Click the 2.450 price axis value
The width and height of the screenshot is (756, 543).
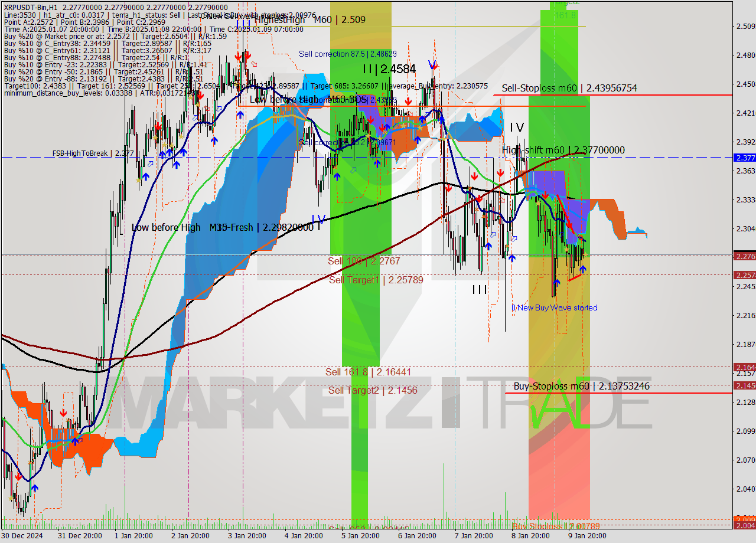tap(745, 84)
